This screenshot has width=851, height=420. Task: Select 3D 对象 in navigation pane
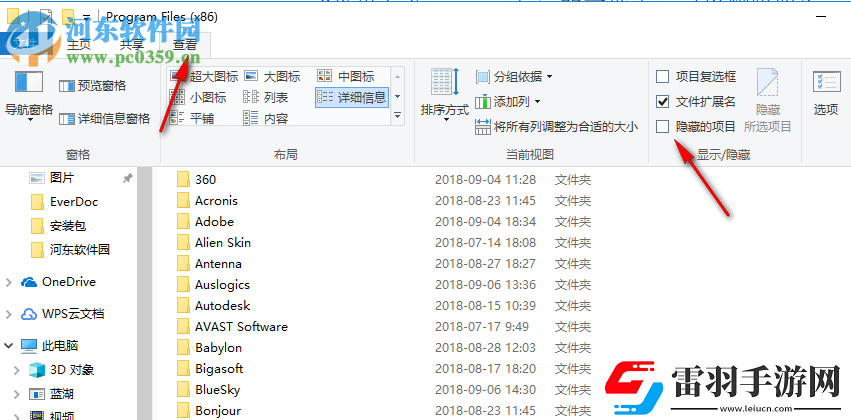point(62,370)
